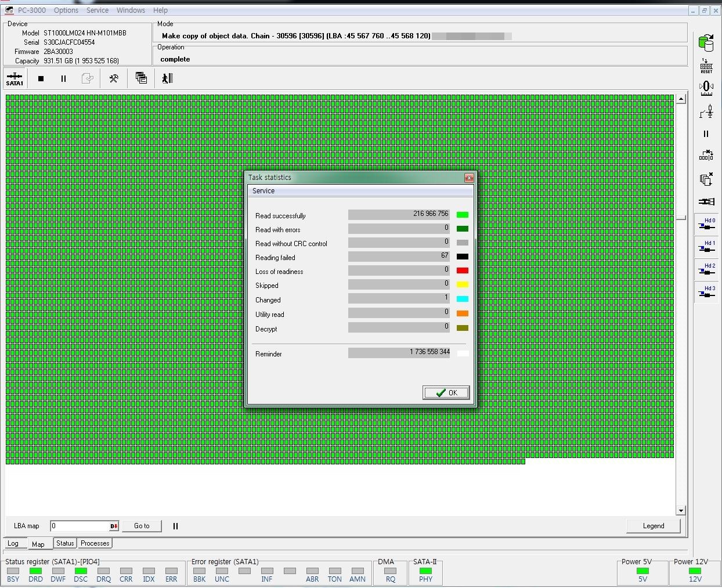Click the Go to button
The height and width of the screenshot is (588, 722).
click(x=142, y=526)
